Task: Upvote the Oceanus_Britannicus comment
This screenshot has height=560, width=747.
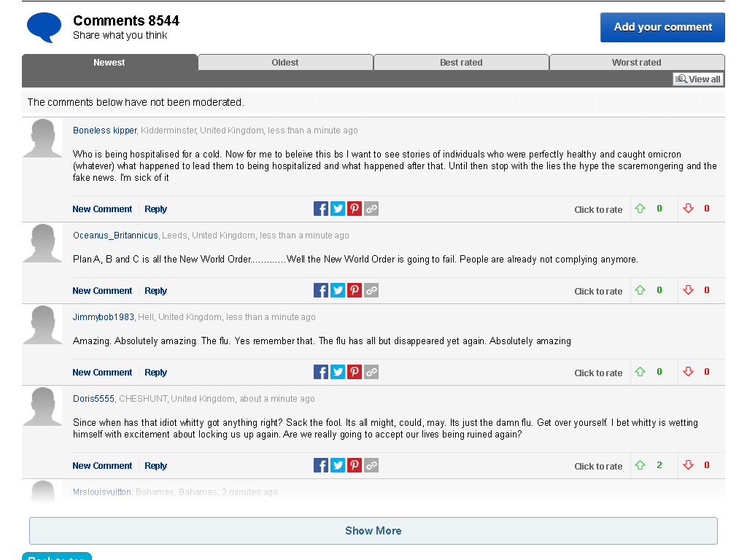Action: [640, 290]
